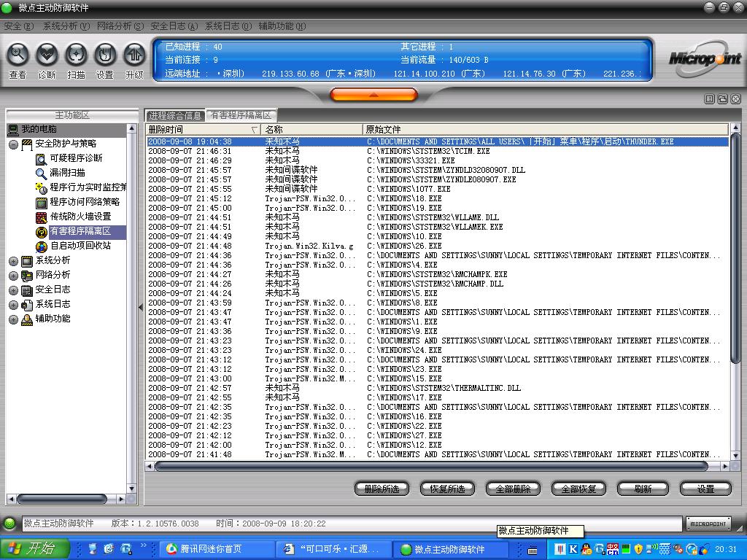Expand the 网络分析 tree node
Image resolution: width=747 pixels, height=560 pixels.
tap(13, 276)
